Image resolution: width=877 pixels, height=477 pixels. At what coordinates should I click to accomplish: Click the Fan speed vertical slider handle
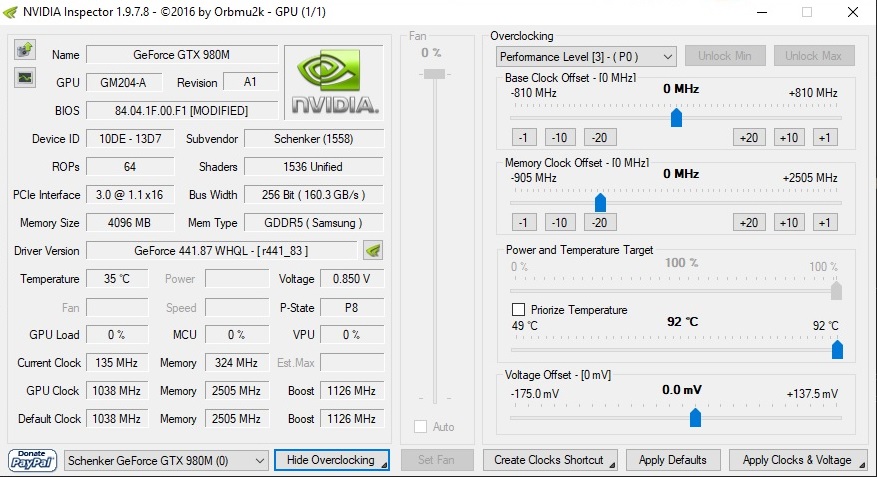click(x=435, y=74)
